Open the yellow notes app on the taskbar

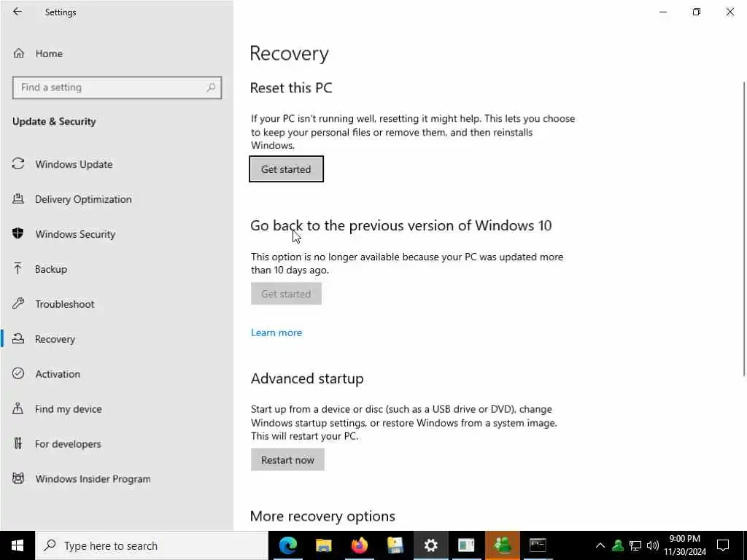[x=395, y=545]
